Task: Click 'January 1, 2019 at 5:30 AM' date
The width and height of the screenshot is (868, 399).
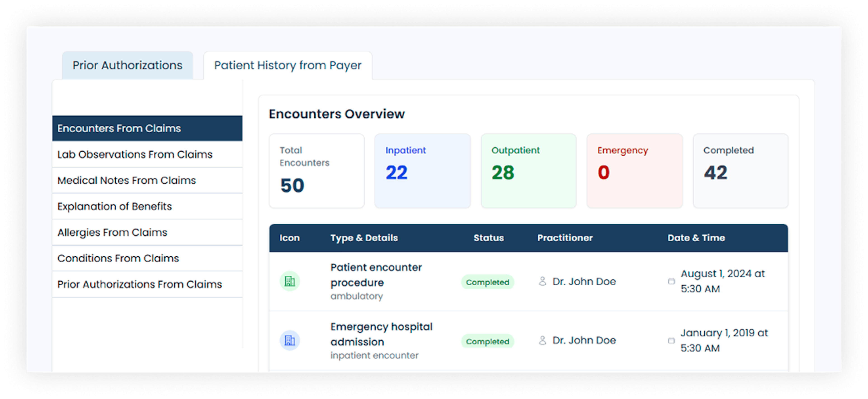Action: [724, 341]
